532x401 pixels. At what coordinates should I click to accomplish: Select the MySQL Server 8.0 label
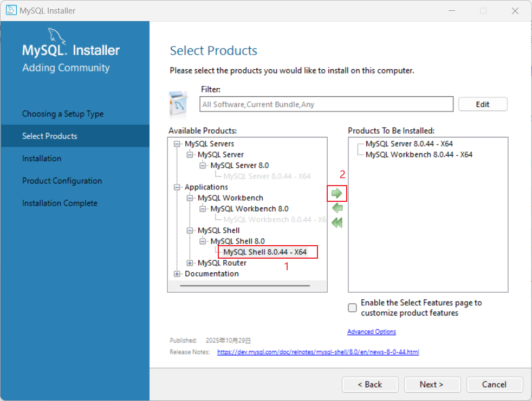(240, 165)
